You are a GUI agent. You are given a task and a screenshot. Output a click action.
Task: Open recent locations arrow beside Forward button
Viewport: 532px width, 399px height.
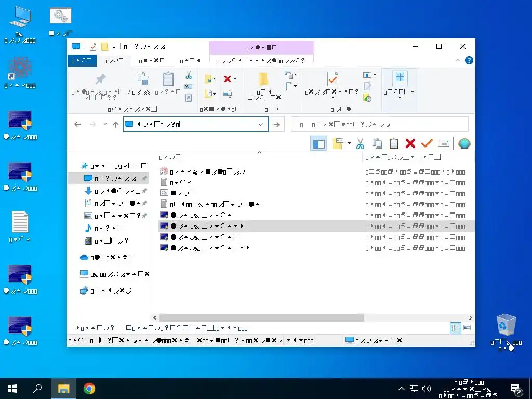coord(105,124)
